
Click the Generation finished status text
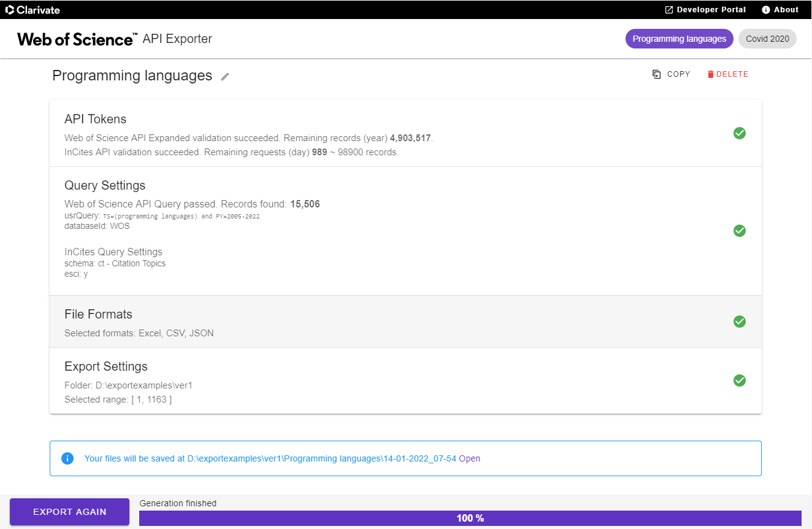coord(178,503)
